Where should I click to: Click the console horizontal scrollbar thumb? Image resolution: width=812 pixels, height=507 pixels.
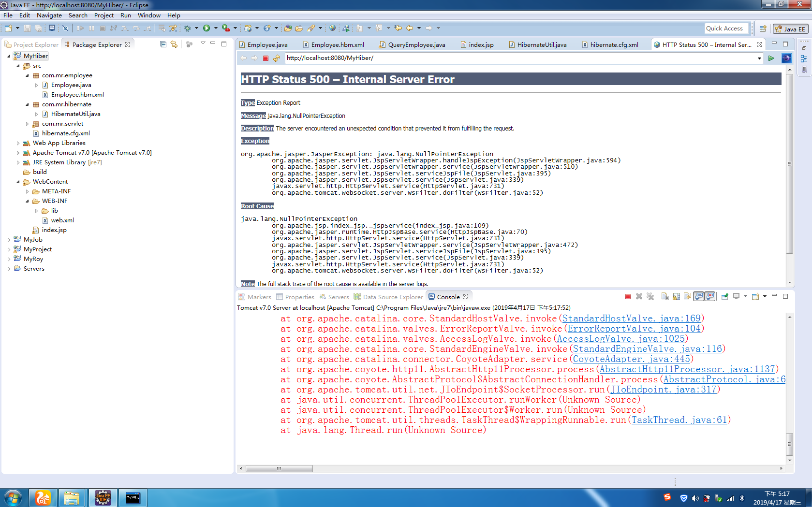tap(279, 468)
